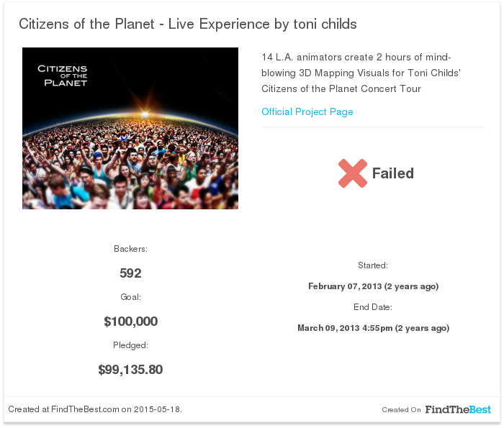Click the End Date label
504x428 pixels.
[x=373, y=307]
